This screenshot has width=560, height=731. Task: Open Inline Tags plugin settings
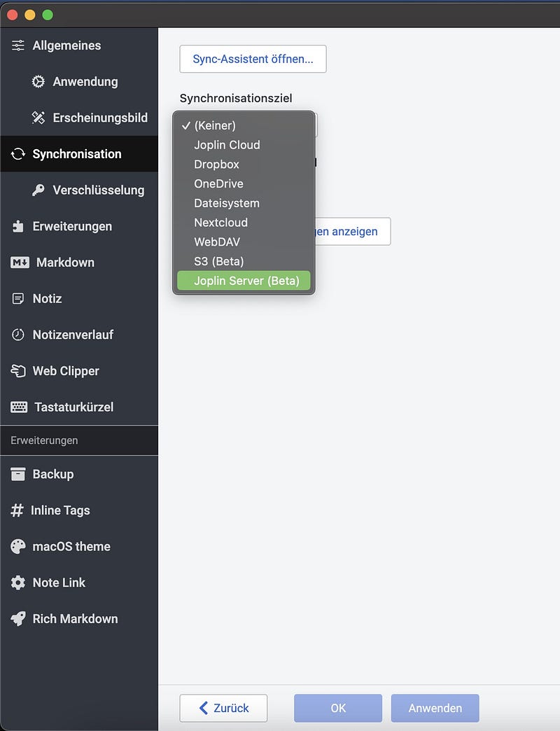(79, 510)
